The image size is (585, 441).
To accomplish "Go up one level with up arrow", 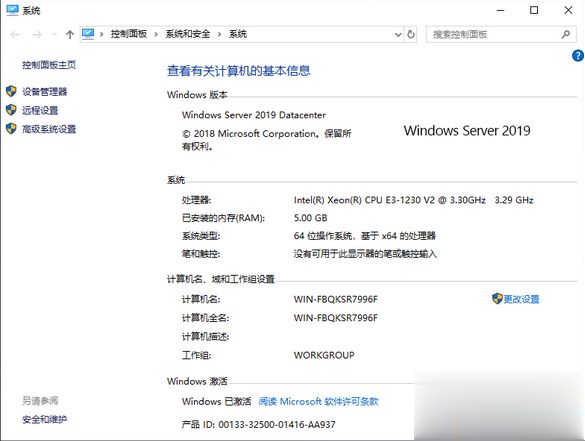I will [69, 35].
